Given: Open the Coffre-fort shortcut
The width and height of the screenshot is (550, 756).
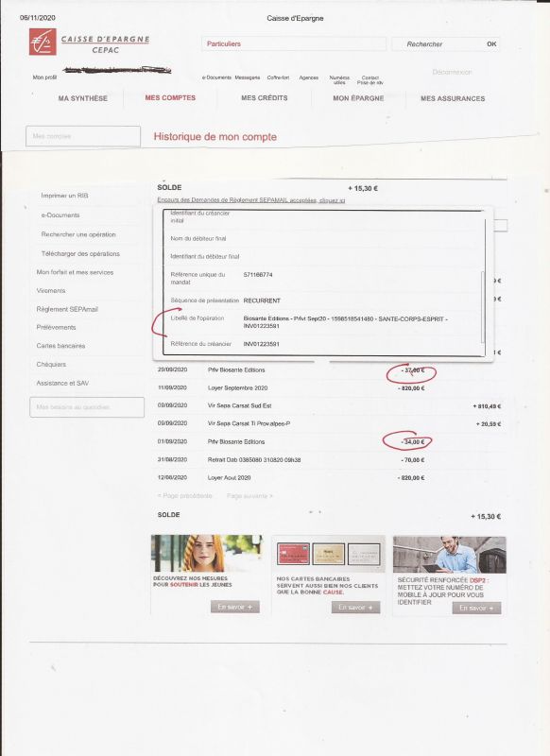Looking at the screenshot, I should (278, 77).
